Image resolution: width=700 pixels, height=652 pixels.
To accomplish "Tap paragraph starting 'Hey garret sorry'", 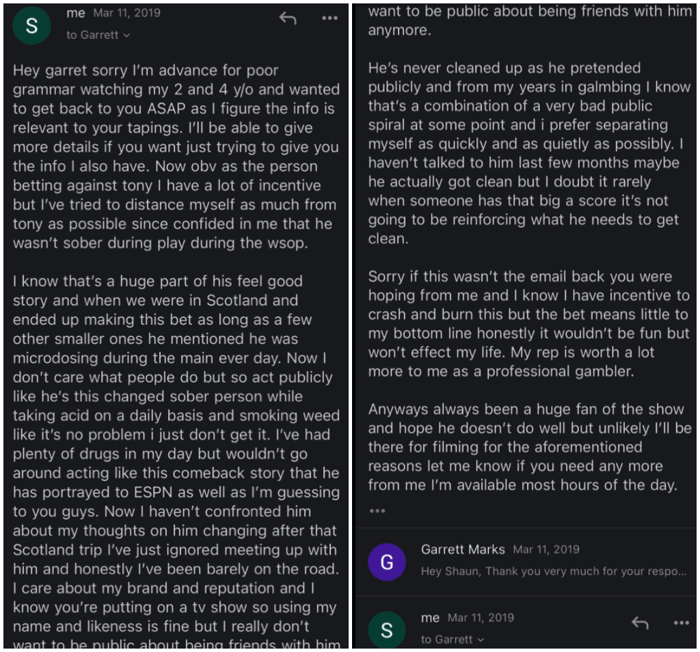I will tap(176, 157).
